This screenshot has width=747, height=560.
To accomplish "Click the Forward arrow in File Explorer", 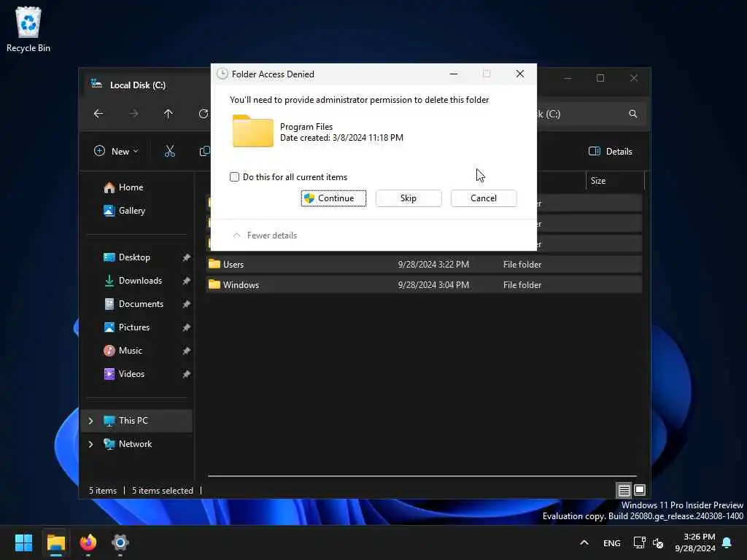I will (x=134, y=114).
